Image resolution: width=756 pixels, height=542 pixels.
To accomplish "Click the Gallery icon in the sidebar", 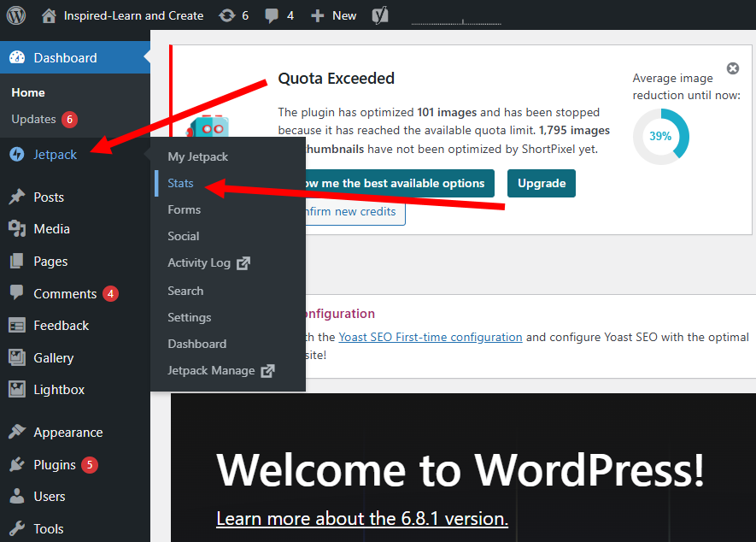I will [x=17, y=357].
